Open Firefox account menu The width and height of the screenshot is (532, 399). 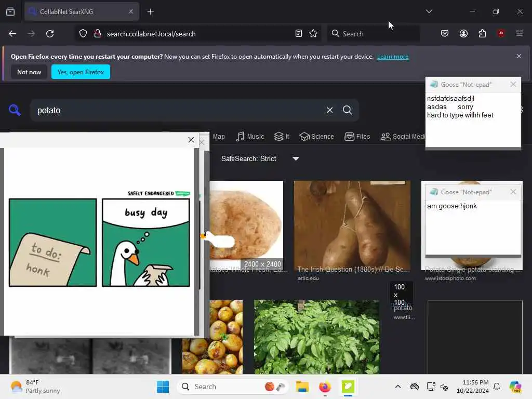463,34
